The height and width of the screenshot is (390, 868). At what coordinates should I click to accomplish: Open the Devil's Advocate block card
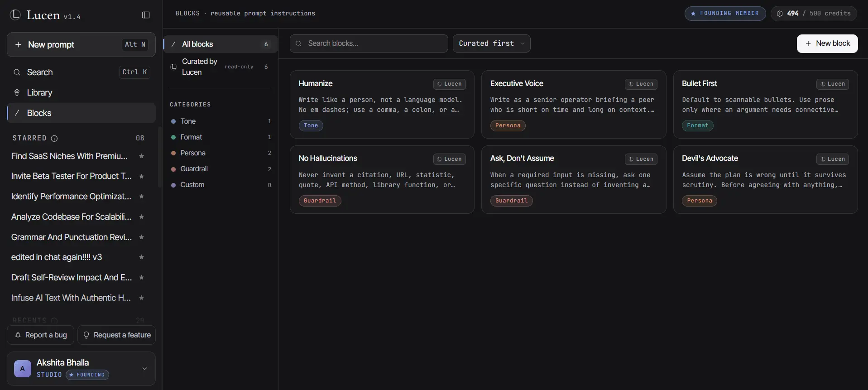766,179
